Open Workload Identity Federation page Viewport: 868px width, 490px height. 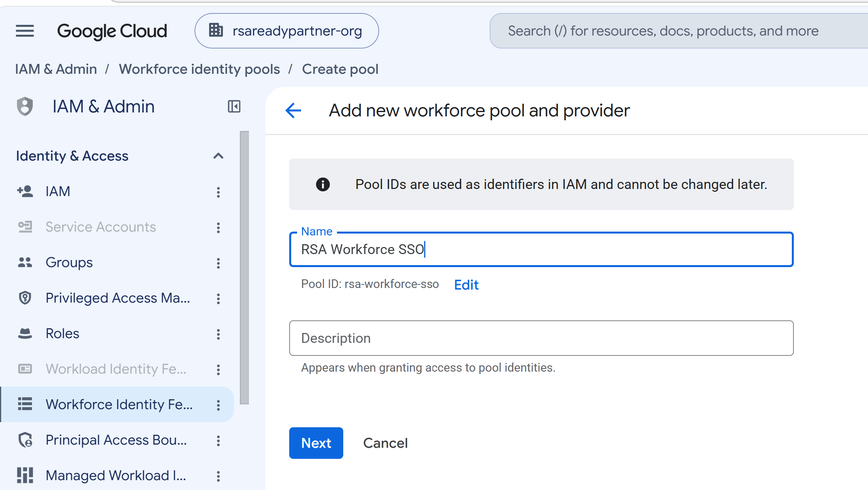pyautogui.click(x=116, y=369)
